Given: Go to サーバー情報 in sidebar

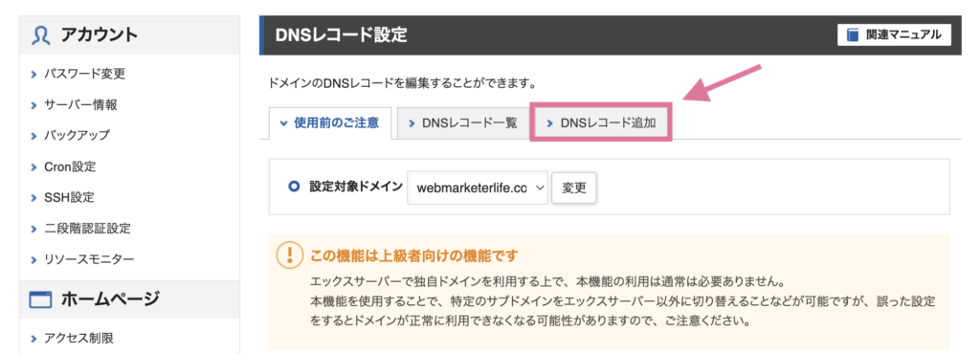Looking at the screenshot, I should click(x=80, y=105).
